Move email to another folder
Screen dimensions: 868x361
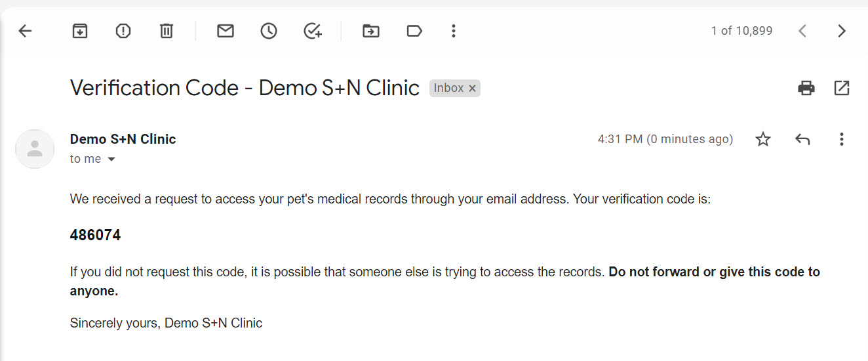[371, 31]
